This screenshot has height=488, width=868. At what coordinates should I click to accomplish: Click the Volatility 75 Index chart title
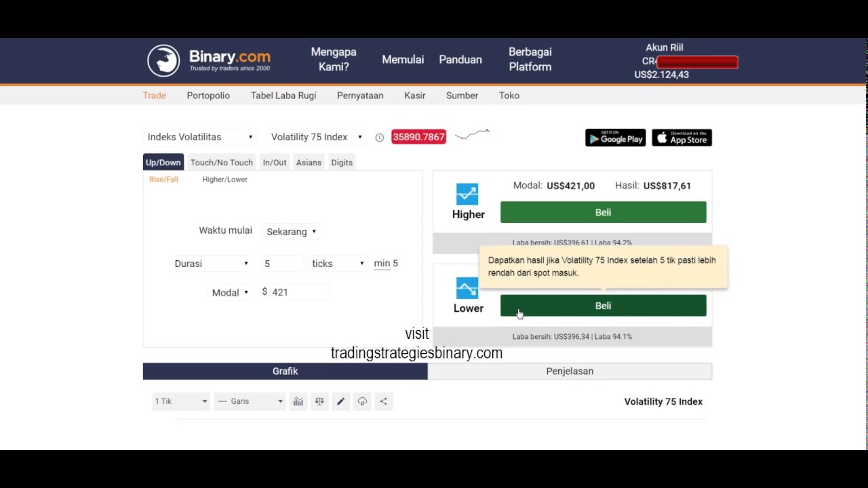(x=663, y=401)
